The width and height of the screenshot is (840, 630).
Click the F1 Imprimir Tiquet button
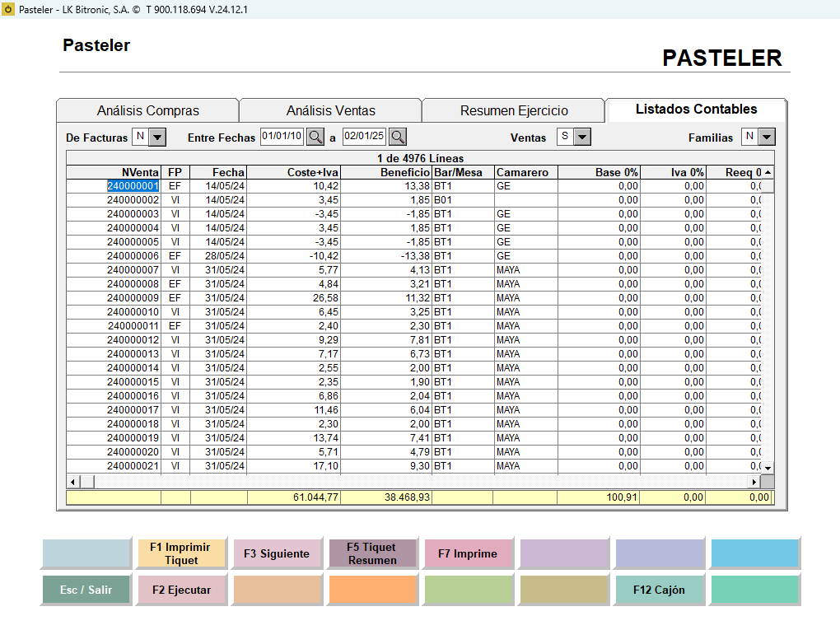coord(181,553)
